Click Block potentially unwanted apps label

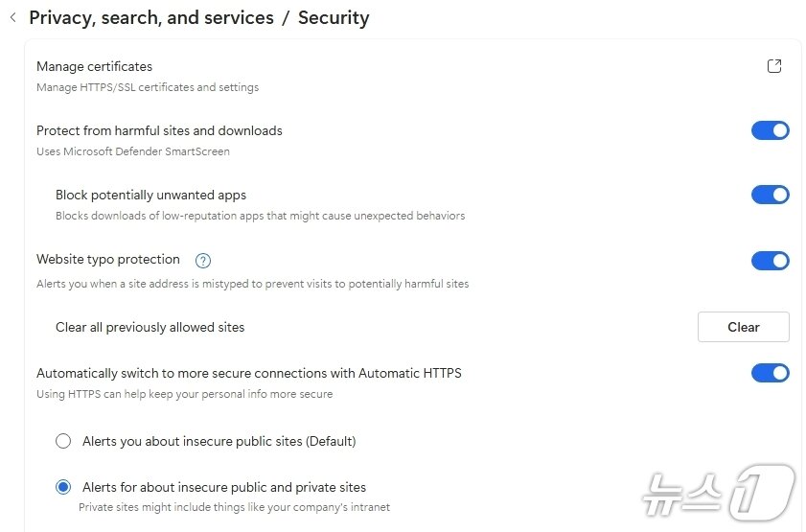click(x=150, y=195)
